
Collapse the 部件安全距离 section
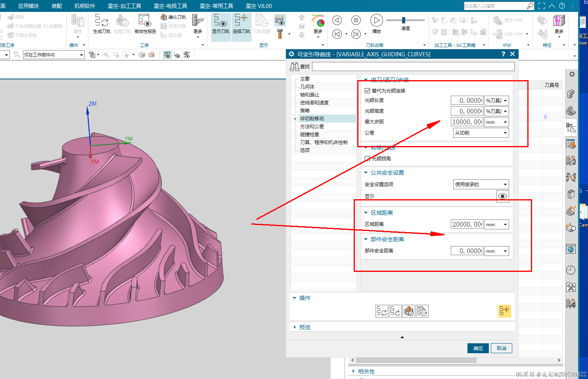(366, 239)
